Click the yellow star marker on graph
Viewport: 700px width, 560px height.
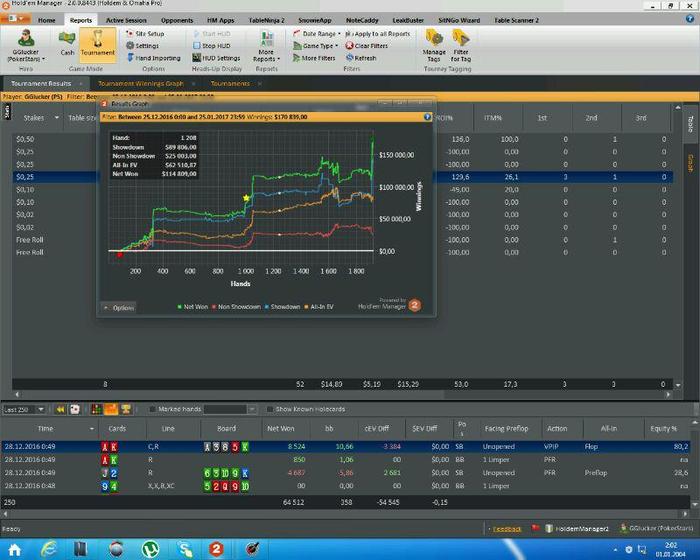click(x=246, y=198)
